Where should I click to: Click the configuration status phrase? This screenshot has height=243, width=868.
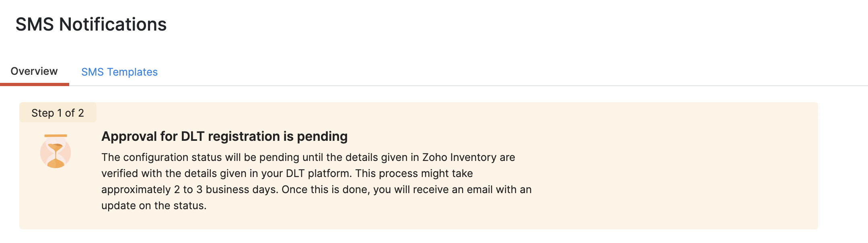click(172, 157)
